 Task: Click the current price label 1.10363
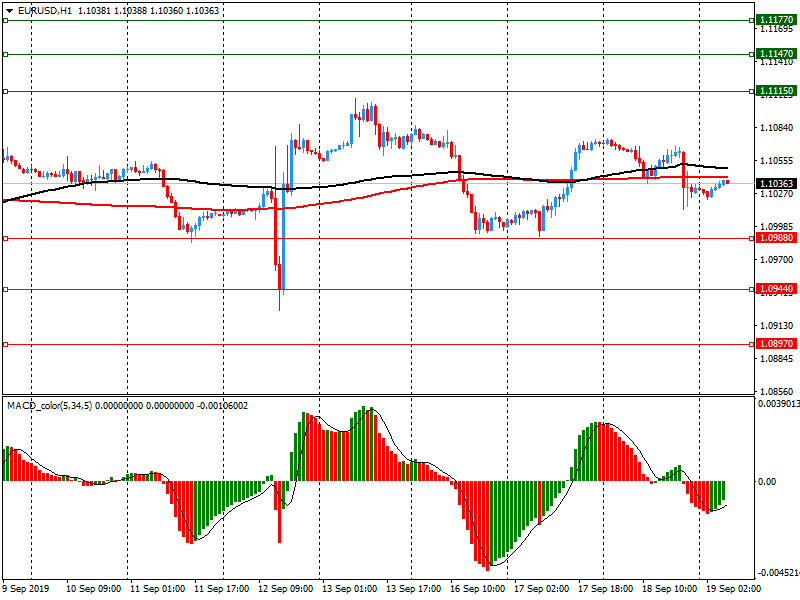click(x=776, y=183)
